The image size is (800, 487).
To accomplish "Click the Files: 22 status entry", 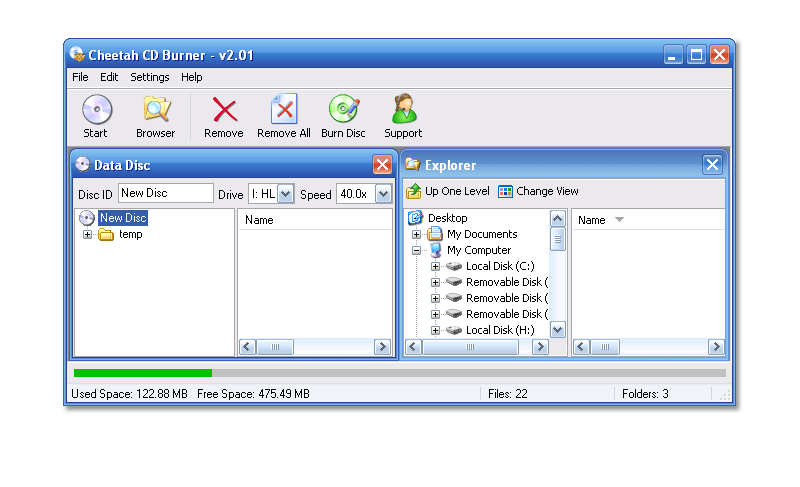I will point(508,394).
